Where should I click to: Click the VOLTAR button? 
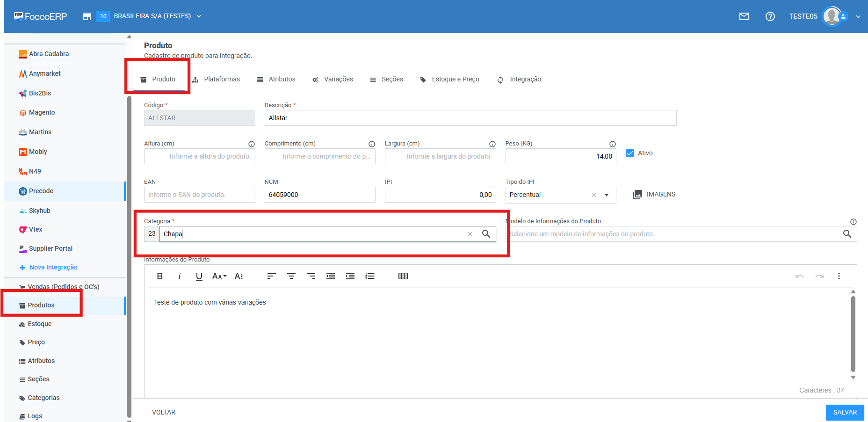pos(164,412)
